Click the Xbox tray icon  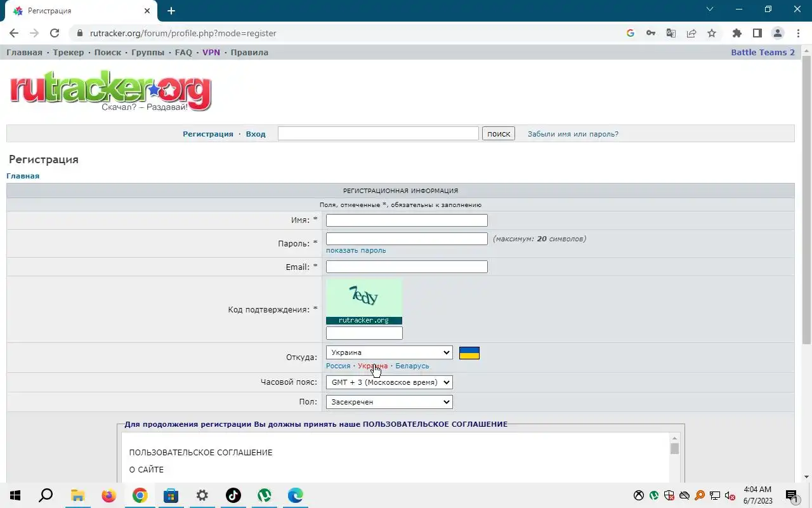(x=639, y=495)
